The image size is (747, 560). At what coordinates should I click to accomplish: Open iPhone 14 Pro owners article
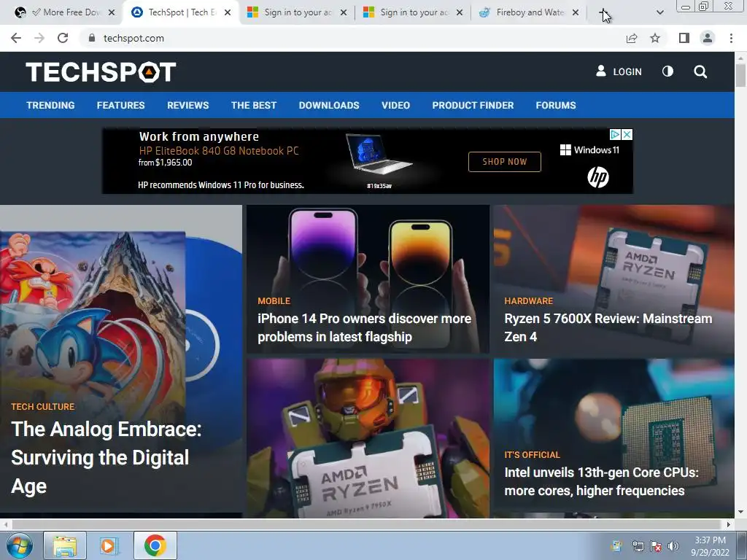coord(365,327)
